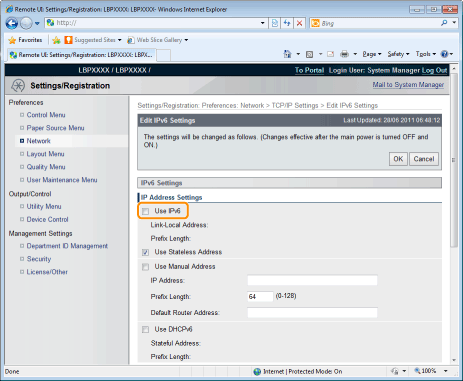
Task: Click the Home icon in command bar
Action: coord(287,54)
